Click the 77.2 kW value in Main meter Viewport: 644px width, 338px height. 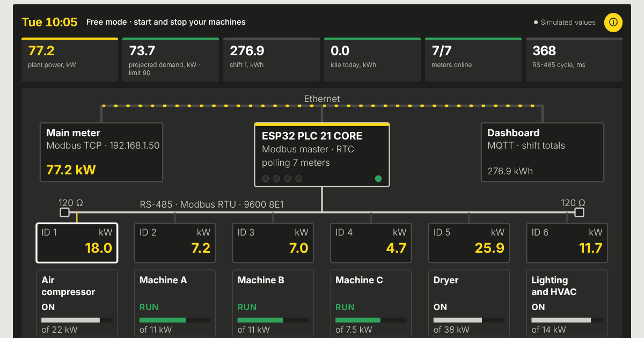click(x=71, y=170)
